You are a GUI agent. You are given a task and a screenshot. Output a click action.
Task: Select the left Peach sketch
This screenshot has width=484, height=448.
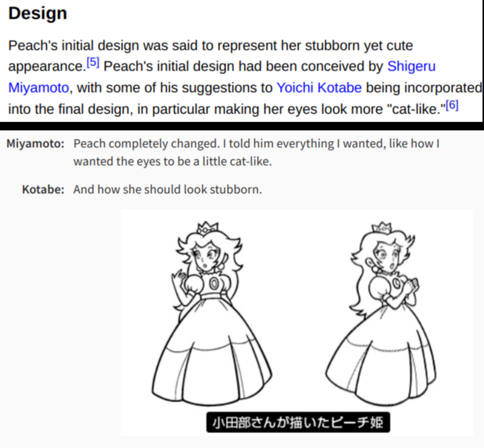coord(211,313)
